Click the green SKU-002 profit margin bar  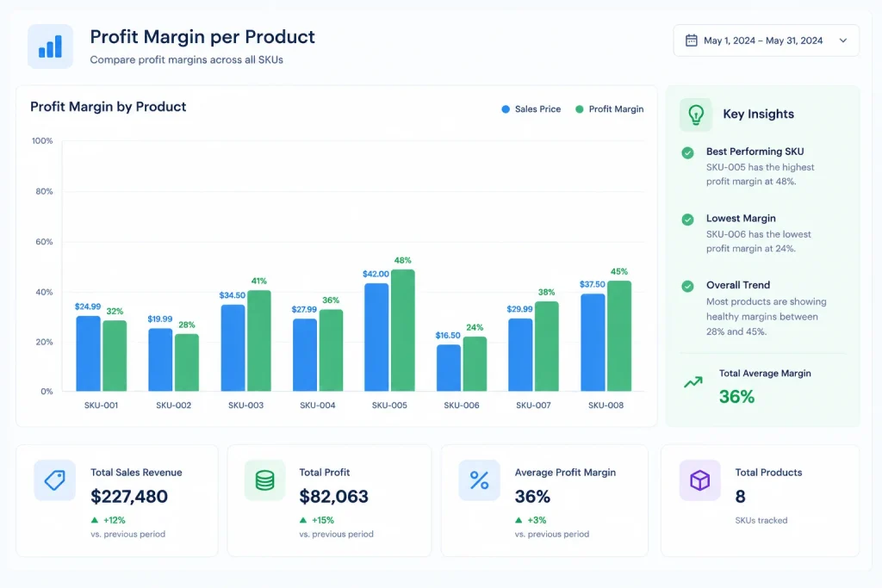coord(187,362)
